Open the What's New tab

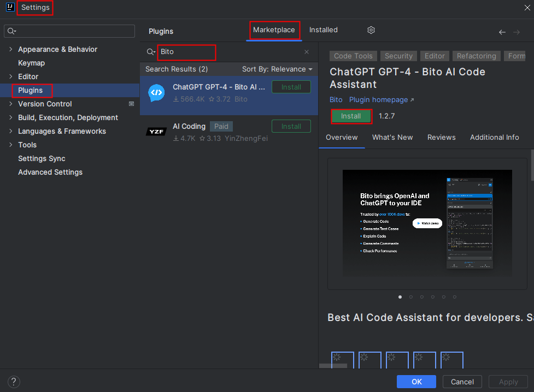coord(392,138)
